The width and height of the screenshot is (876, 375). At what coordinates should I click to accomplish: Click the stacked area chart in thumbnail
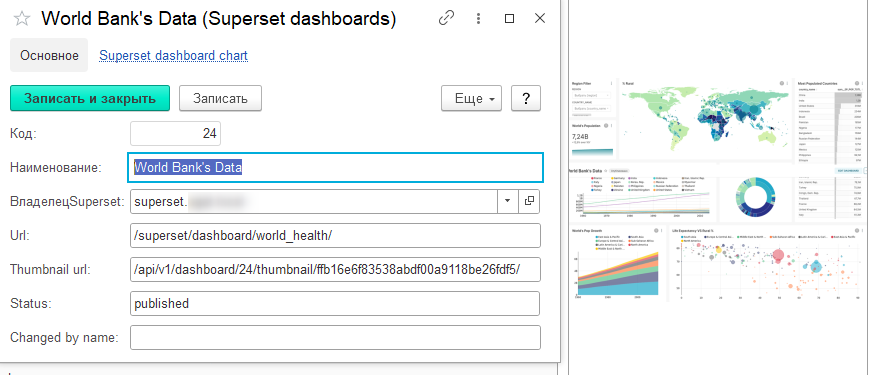[617, 273]
